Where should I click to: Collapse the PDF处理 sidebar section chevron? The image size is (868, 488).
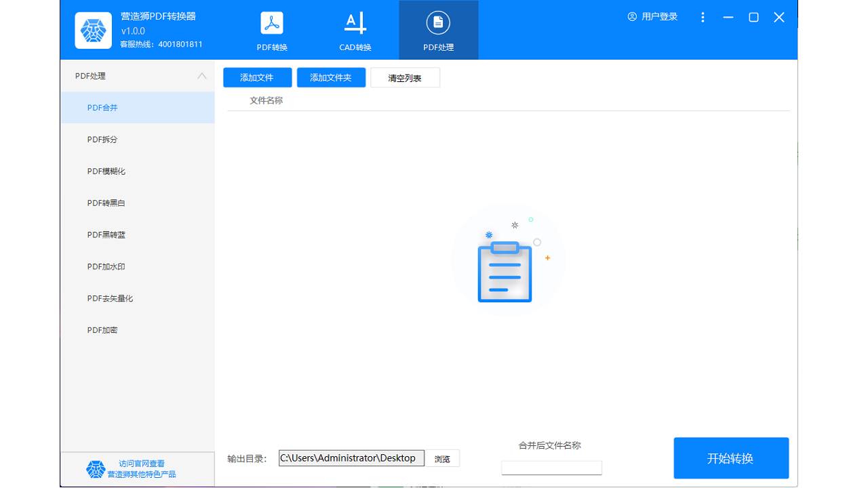pyautogui.click(x=201, y=76)
